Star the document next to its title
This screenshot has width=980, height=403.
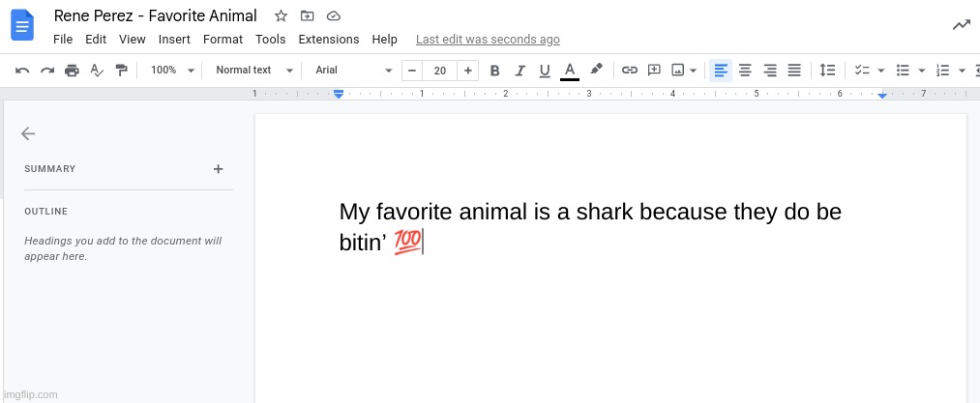pyautogui.click(x=281, y=16)
